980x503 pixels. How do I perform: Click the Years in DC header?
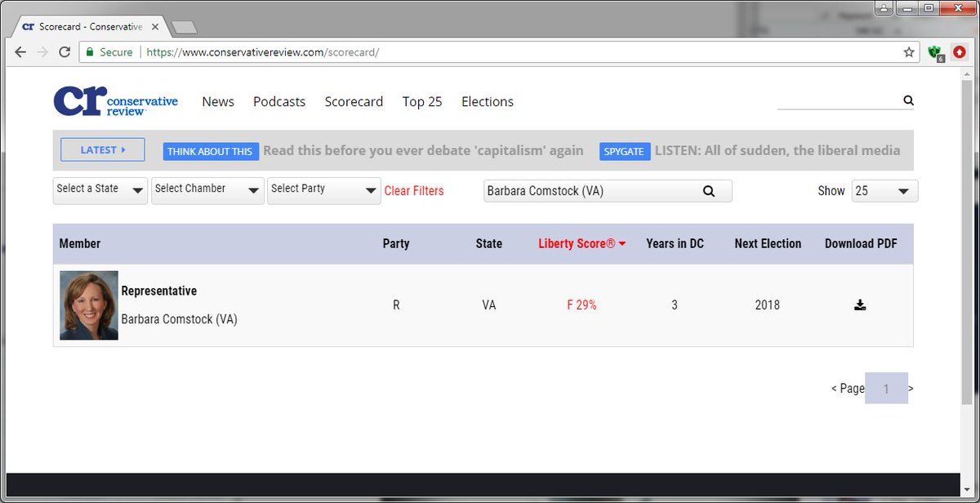pyautogui.click(x=675, y=243)
